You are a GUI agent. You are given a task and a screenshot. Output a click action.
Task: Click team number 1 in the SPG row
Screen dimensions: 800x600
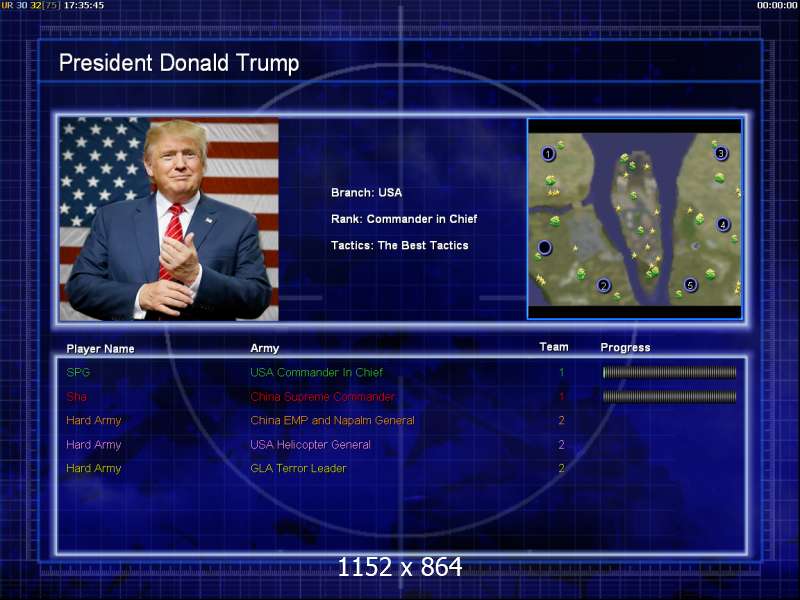pos(562,372)
